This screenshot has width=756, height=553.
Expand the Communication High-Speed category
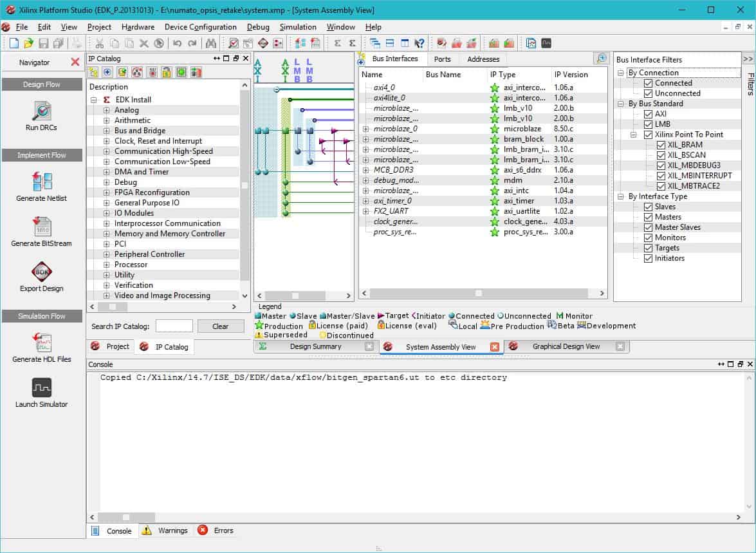(107, 151)
